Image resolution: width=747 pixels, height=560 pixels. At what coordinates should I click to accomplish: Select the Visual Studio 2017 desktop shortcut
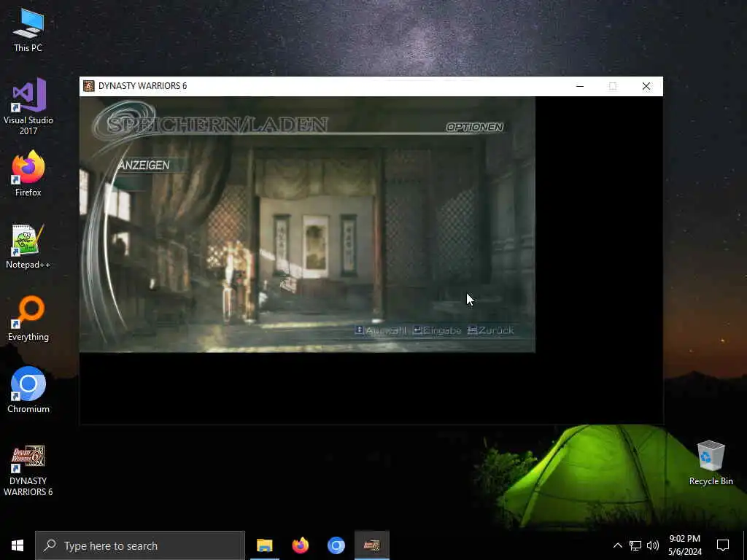(28, 106)
